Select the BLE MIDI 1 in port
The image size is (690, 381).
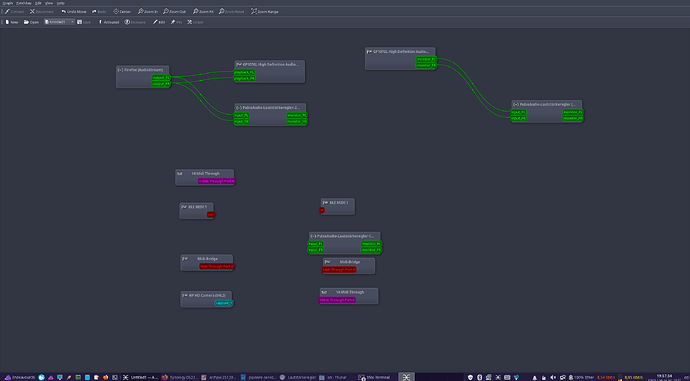coord(322,210)
